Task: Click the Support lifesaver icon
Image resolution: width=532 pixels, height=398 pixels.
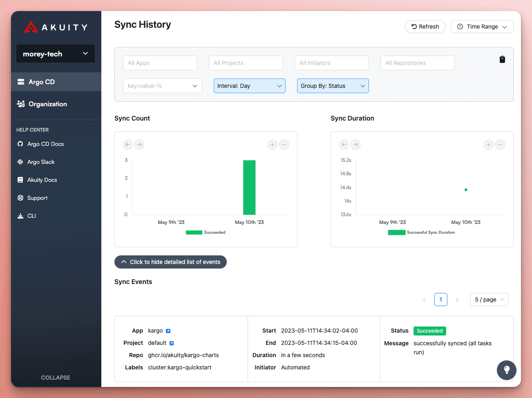Action: (x=21, y=198)
